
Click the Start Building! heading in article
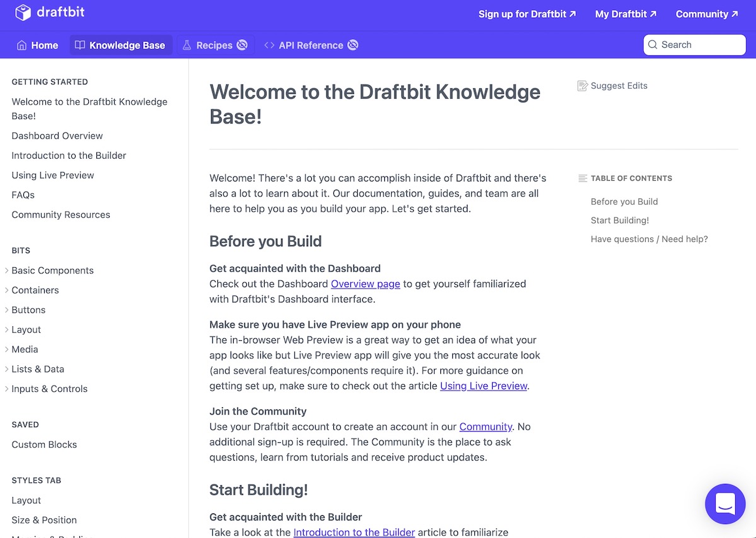(259, 489)
